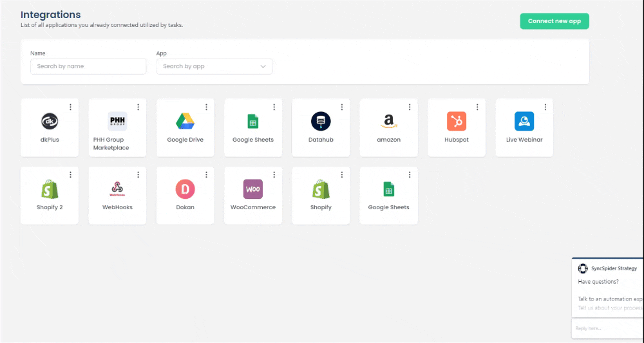This screenshot has width=644, height=343.
Task: Open Google Sheets icon beside Shopify card
Action: point(388,189)
